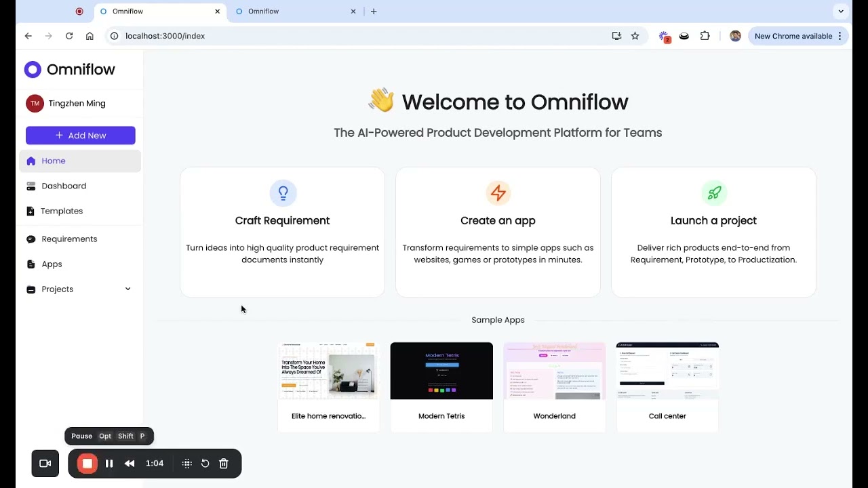Close the second Omniflow tab

point(353,12)
